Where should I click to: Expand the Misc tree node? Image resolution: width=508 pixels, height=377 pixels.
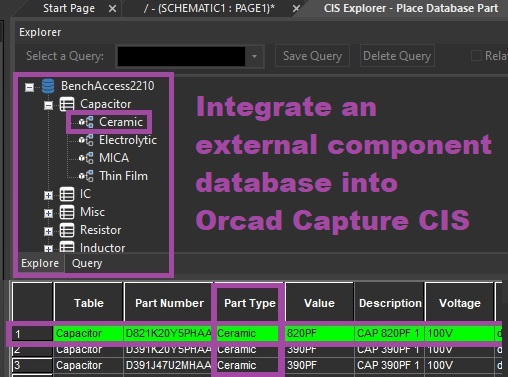point(48,213)
